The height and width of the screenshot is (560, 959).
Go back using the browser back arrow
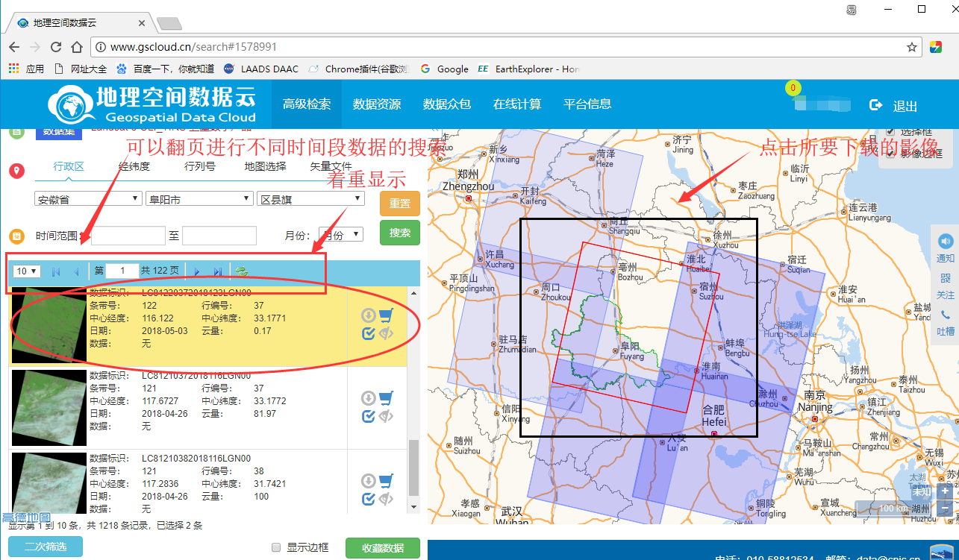[14, 47]
